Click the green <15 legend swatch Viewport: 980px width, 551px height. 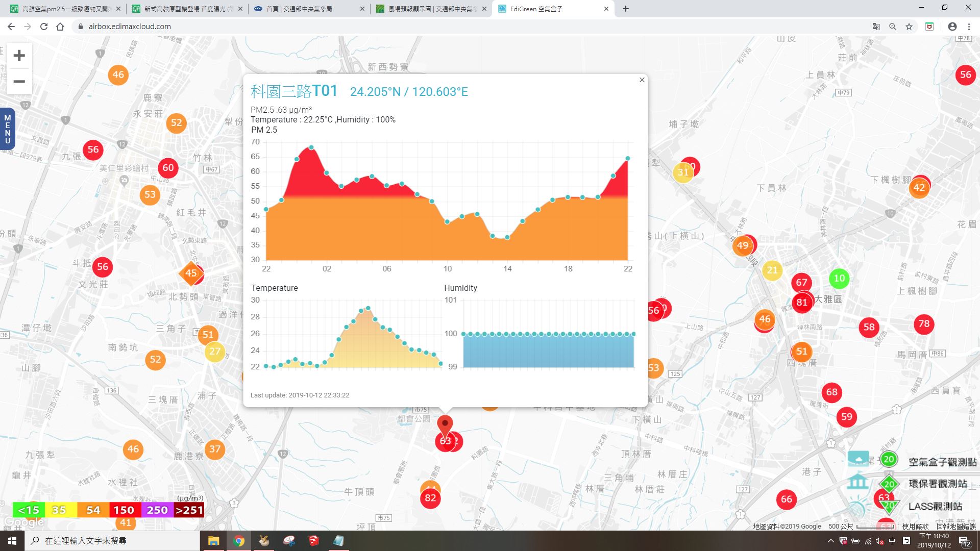click(x=29, y=510)
